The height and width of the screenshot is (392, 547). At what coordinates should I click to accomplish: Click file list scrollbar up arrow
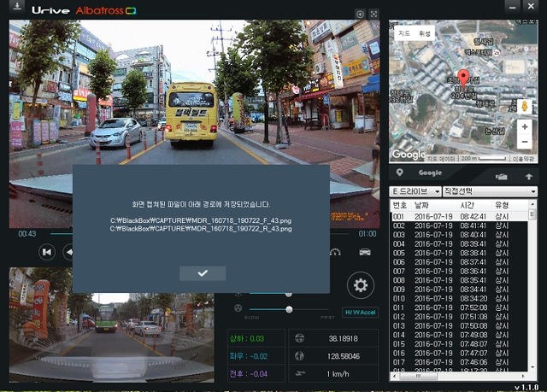click(x=532, y=204)
